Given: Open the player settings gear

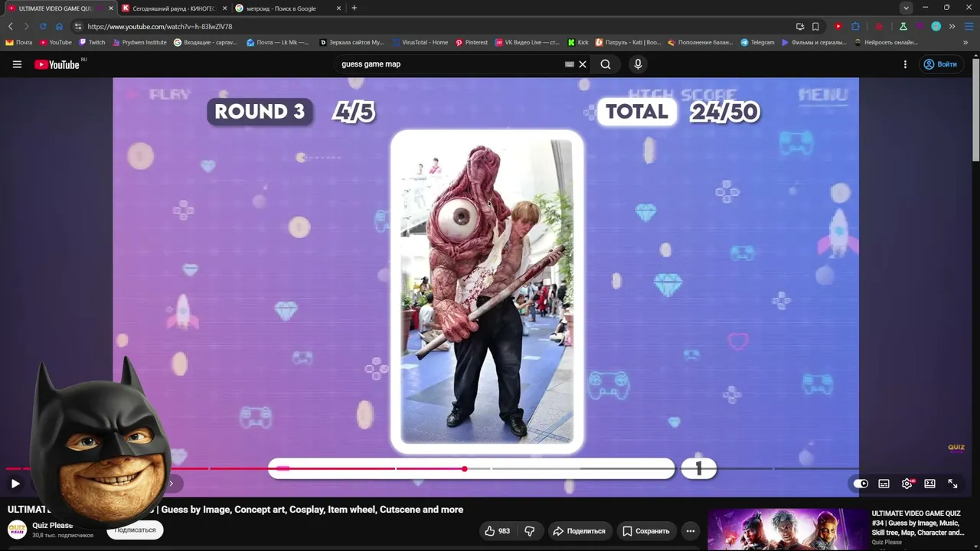Looking at the screenshot, I should pyautogui.click(x=907, y=484).
